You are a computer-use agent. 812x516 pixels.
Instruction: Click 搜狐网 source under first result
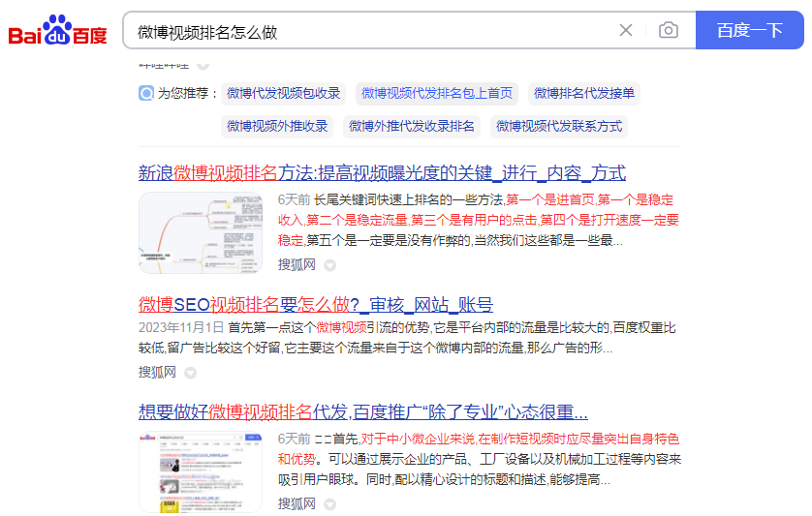coord(297,265)
